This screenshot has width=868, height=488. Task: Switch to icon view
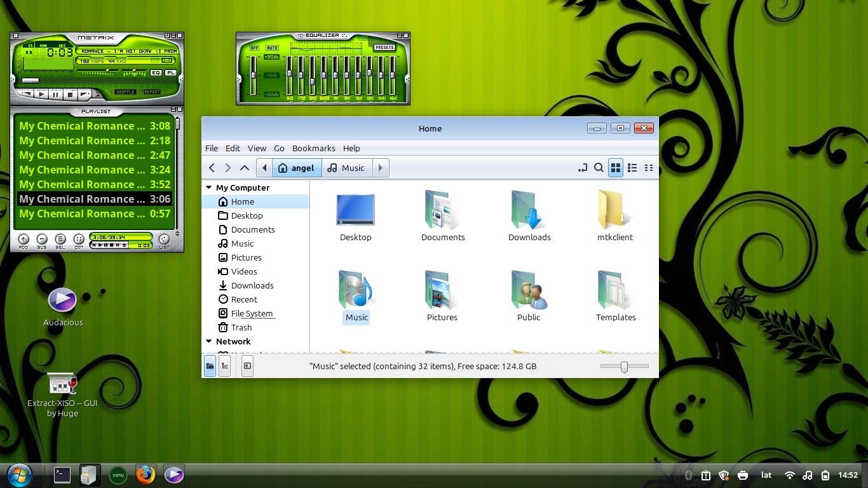click(x=616, y=168)
